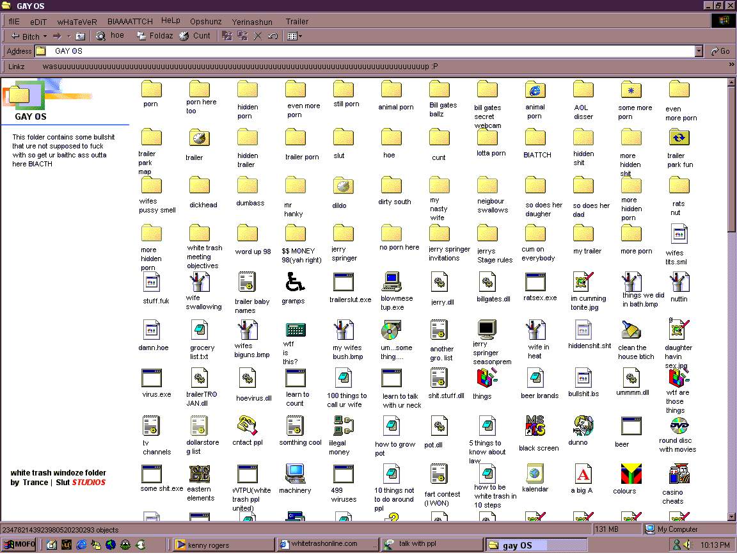Open the 'gramps' wheelchair icon
Screen dimensions: 737x560
(295, 282)
